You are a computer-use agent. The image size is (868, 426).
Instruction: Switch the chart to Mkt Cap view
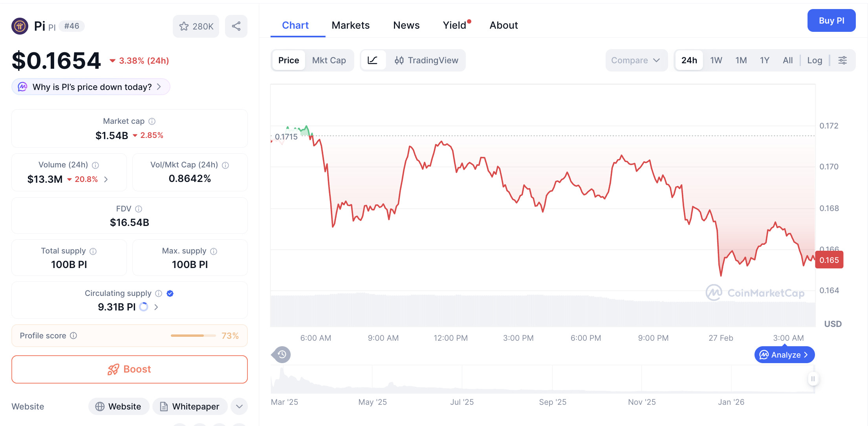(x=329, y=60)
